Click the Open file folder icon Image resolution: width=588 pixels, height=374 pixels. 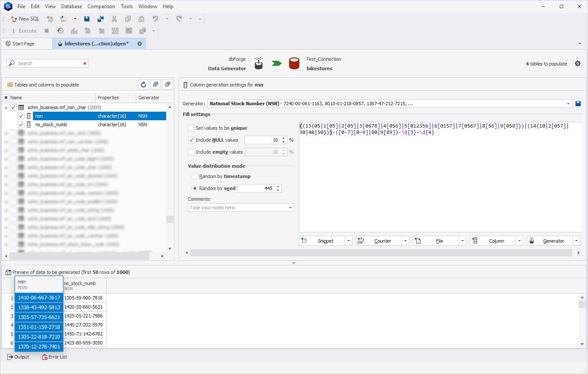tap(63, 19)
